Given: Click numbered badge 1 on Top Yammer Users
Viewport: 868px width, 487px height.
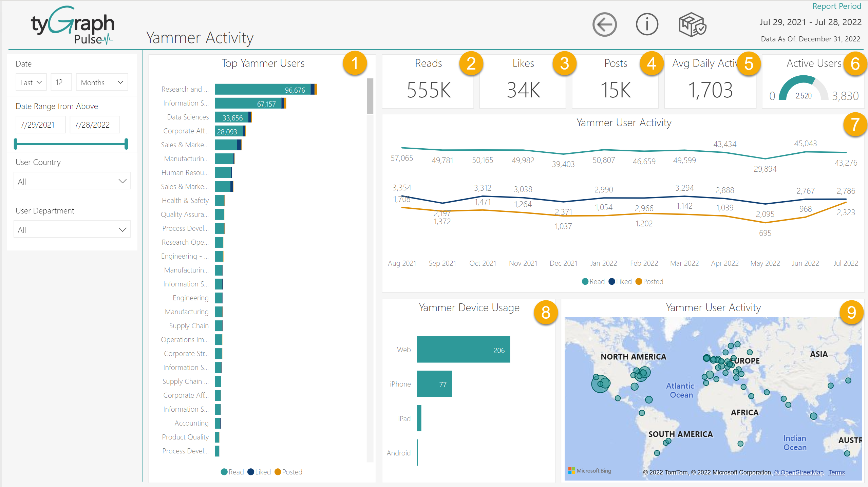Looking at the screenshot, I should 355,63.
